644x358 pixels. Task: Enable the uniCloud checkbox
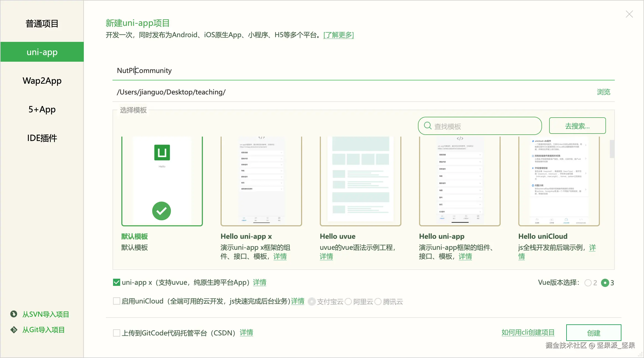[x=117, y=301]
